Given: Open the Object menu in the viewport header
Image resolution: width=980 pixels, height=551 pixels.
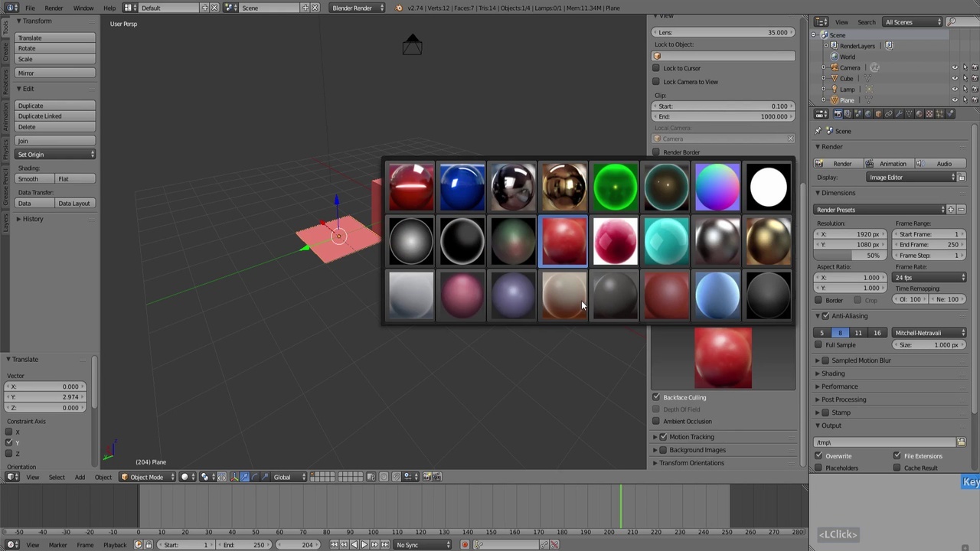Looking at the screenshot, I should pos(103,477).
